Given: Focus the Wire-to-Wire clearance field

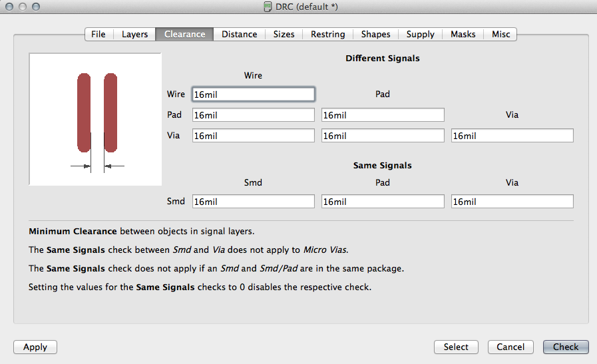Looking at the screenshot, I should 253,94.
